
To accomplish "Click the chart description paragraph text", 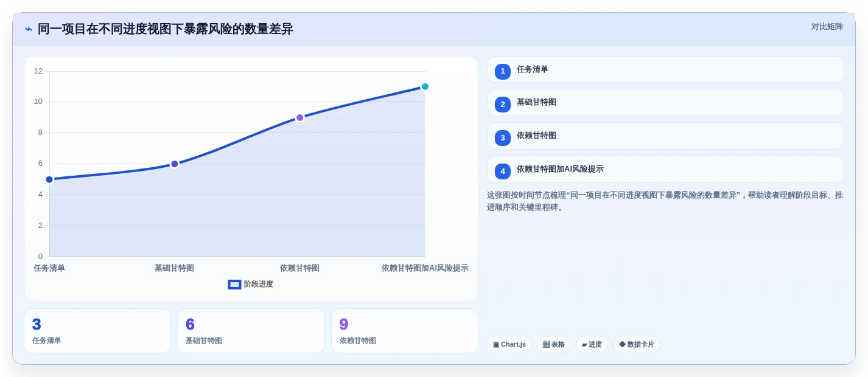I will 665,201.
